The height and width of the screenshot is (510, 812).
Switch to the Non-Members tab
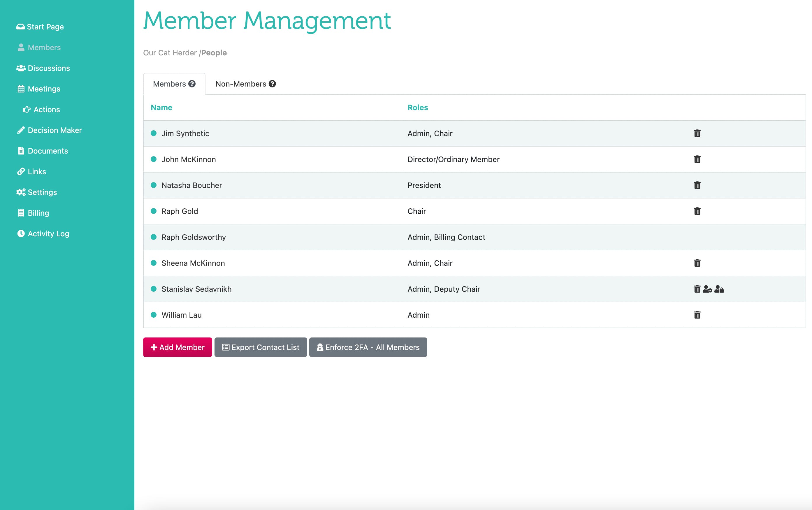[241, 84]
